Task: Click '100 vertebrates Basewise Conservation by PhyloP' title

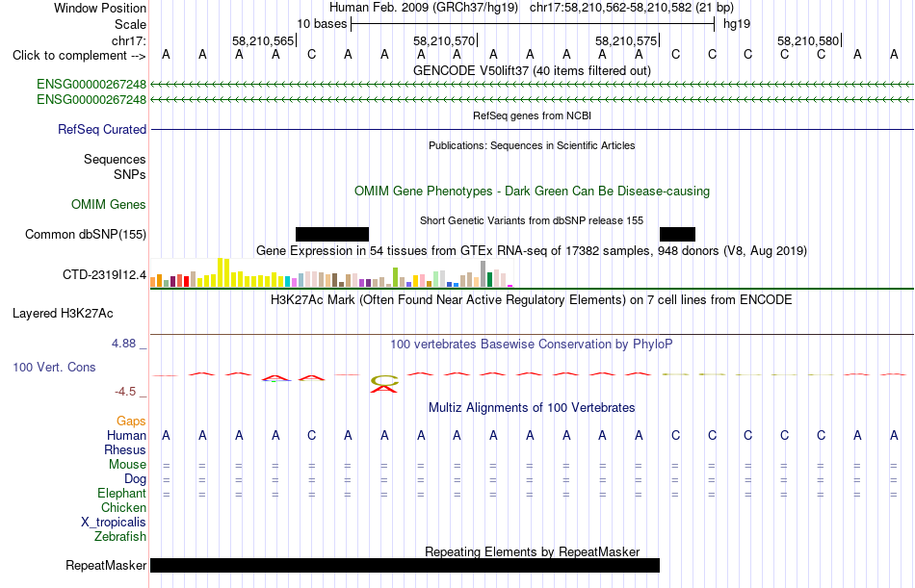Action: coord(532,345)
